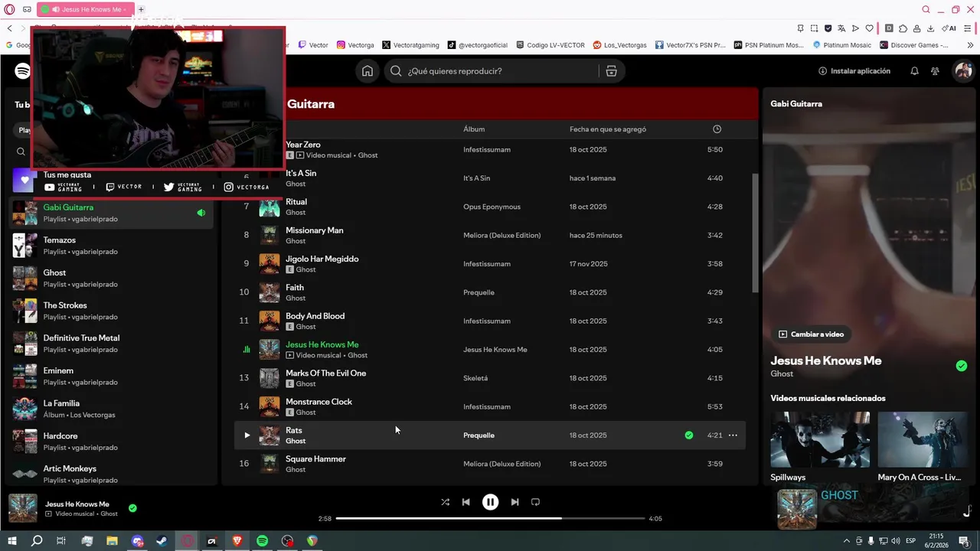Select the Ghost playlist in sidebar

(x=113, y=279)
